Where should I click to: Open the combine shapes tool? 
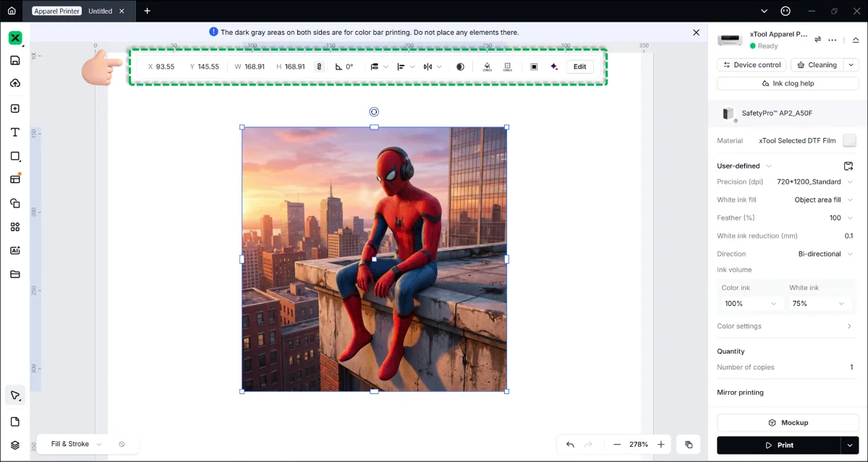click(15, 203)
